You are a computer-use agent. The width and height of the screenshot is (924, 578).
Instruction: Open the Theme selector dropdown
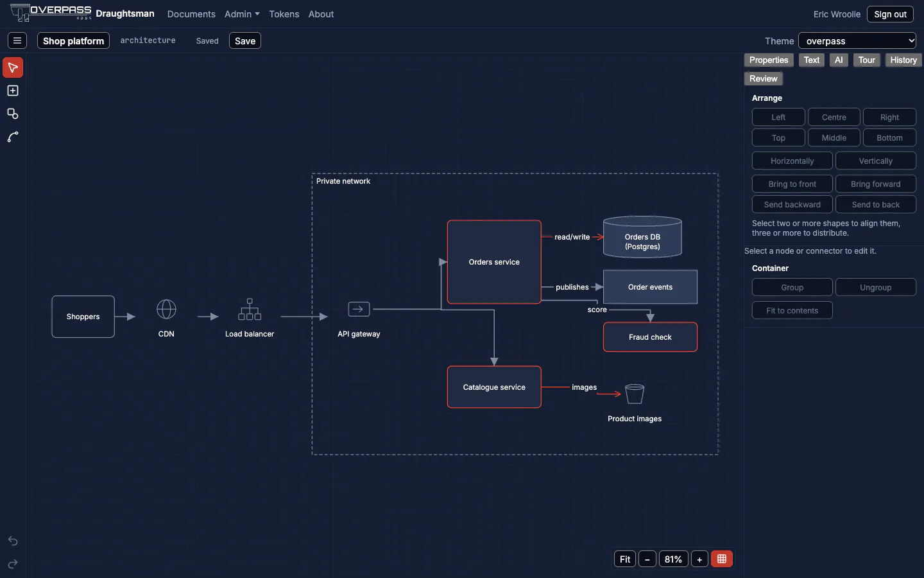(857, 41)
